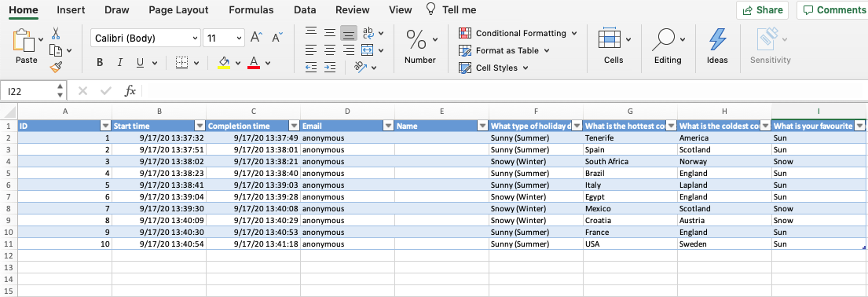Toggle Italic formatting
The image size is (868, 297).
119,63
